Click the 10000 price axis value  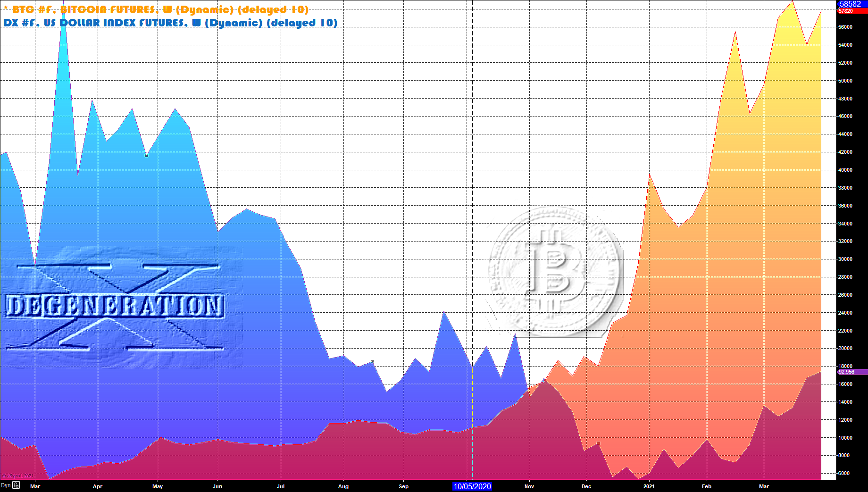pyautogui.click(x=845, y=438)
